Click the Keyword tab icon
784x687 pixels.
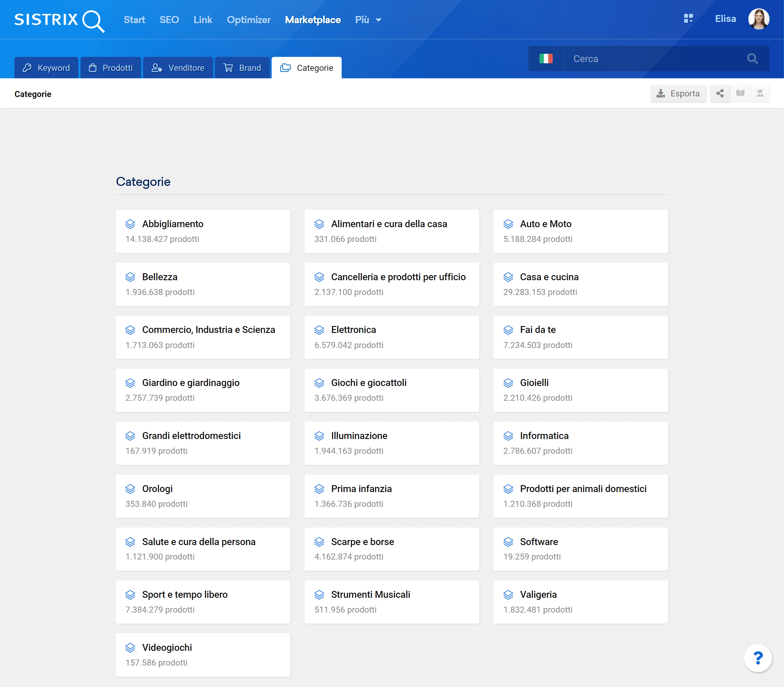pos(29,67)
